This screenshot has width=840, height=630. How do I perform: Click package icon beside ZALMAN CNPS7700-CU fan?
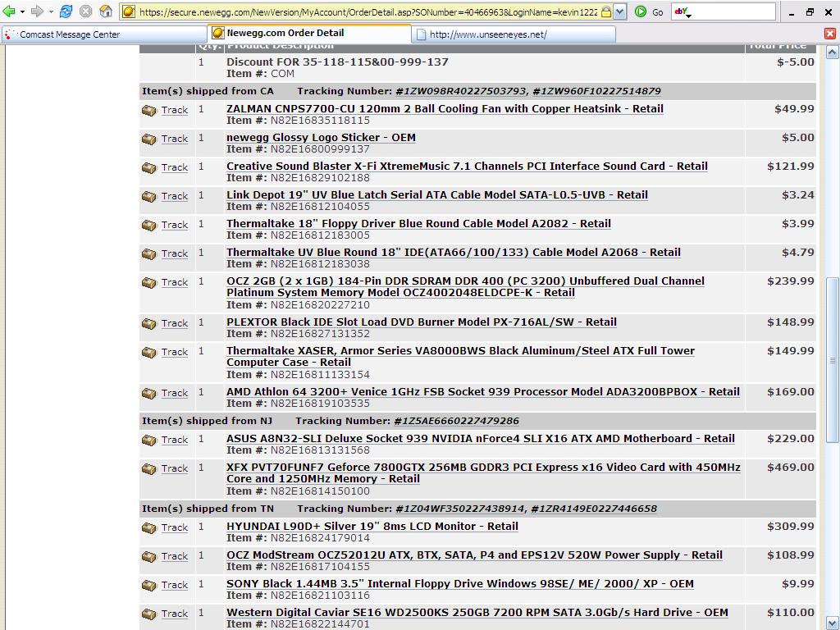coord(149,111)
